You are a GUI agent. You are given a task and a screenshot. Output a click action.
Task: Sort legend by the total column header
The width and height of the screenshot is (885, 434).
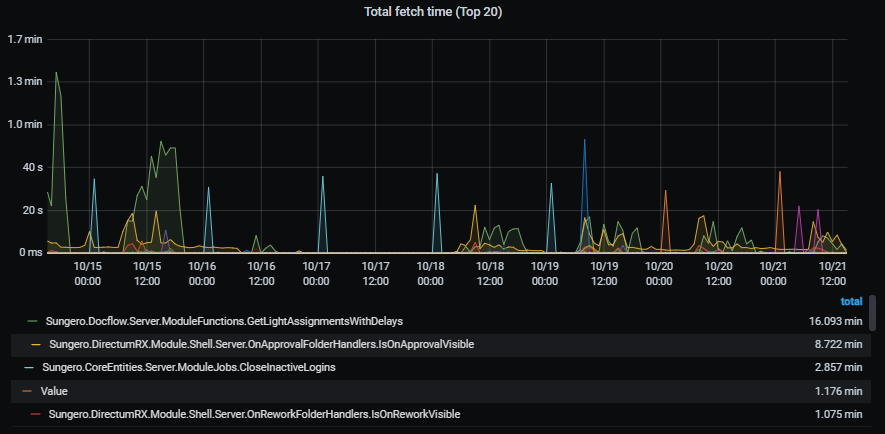[851, 301]
